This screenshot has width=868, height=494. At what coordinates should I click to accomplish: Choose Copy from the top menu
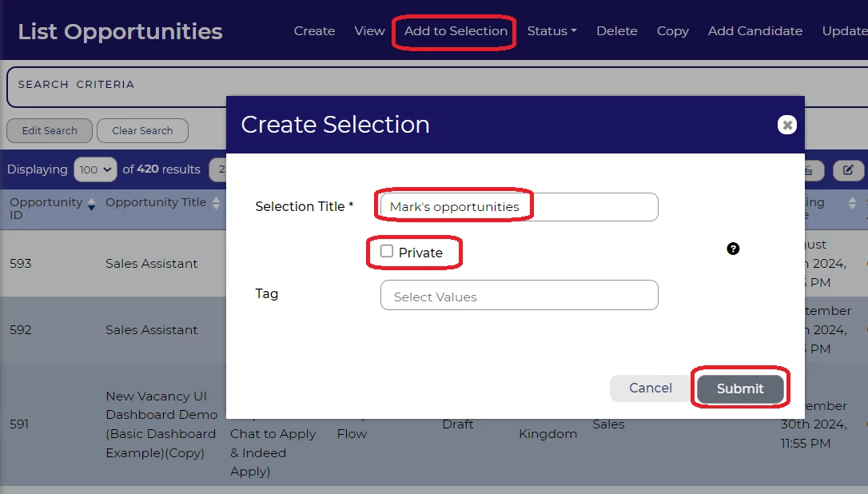(x=672, y=31)
